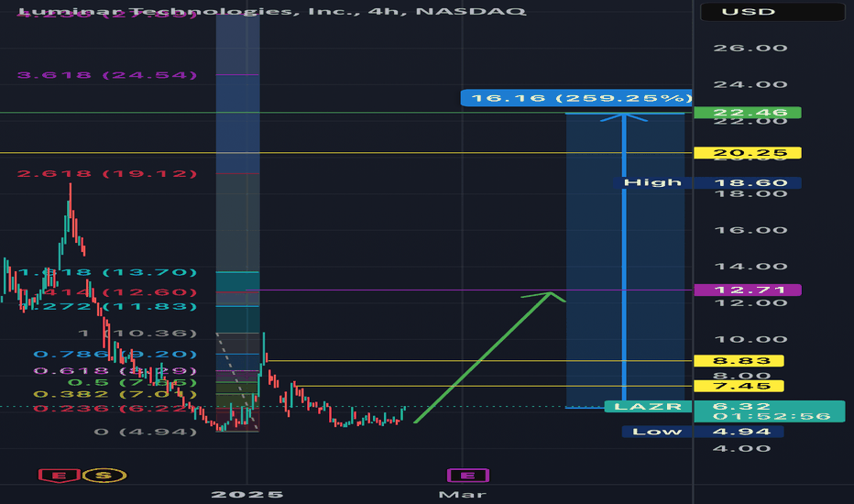Click the 0.786 (9.20) Fibonacci label
854x504 pixels.
tap(115, 354)
